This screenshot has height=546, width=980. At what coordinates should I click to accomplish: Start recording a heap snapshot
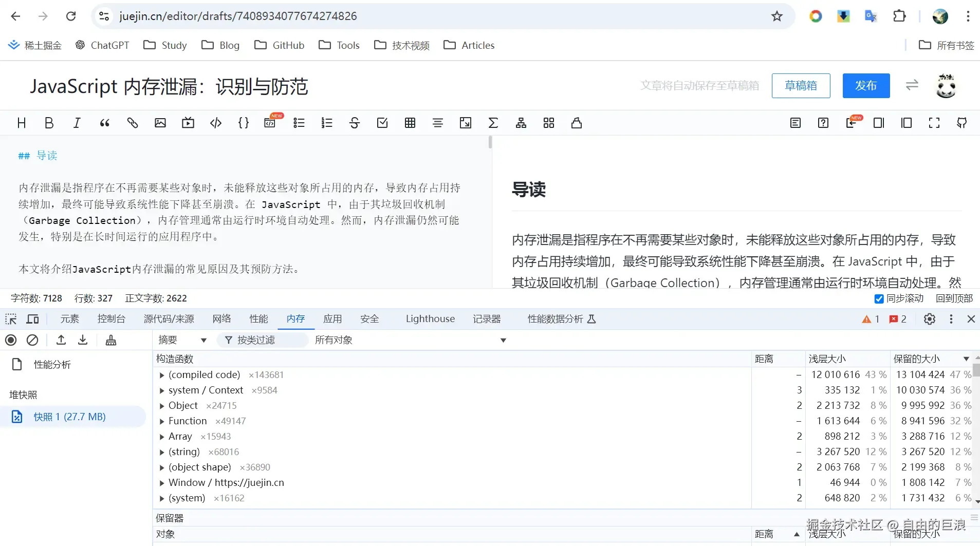(x=11, y=340)
